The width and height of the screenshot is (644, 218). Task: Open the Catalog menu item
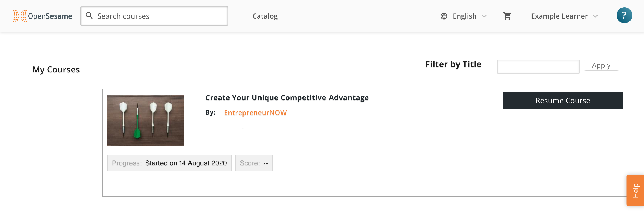click(265, 16)
